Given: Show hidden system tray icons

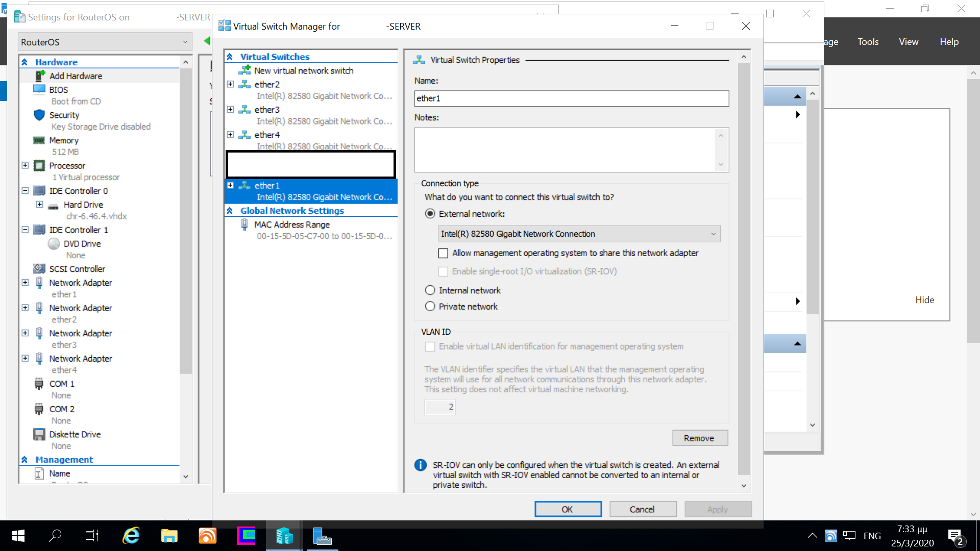Looking at the screenshot, I should 812,536.
